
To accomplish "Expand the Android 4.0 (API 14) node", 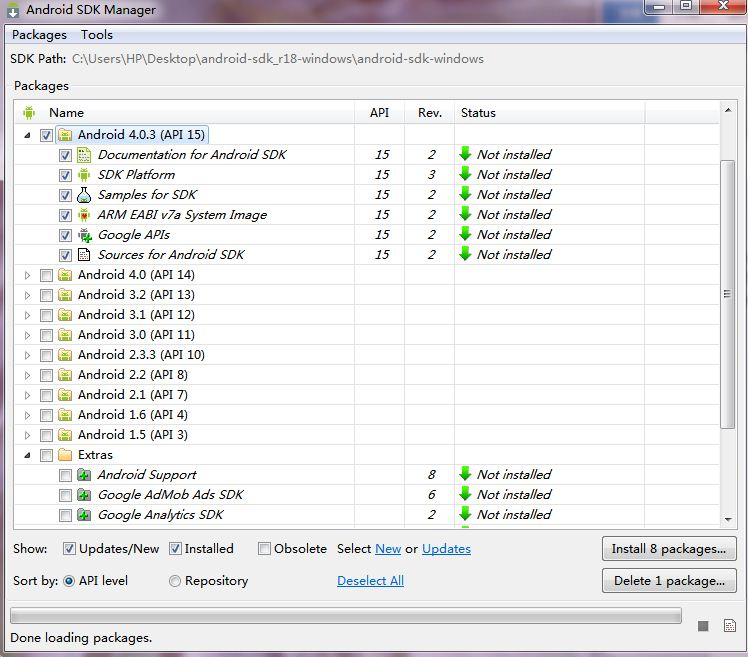I will (x=27, y=275).
